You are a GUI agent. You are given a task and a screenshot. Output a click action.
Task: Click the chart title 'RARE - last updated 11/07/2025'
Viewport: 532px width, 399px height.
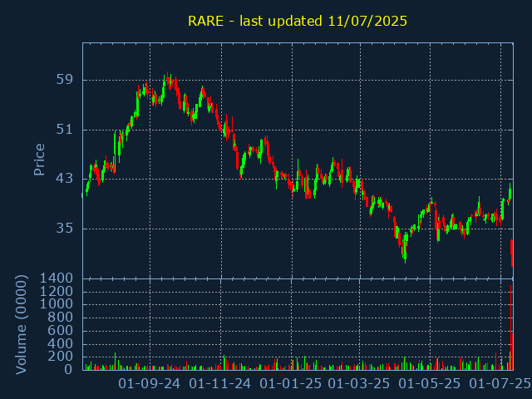(x=298, y=21)
